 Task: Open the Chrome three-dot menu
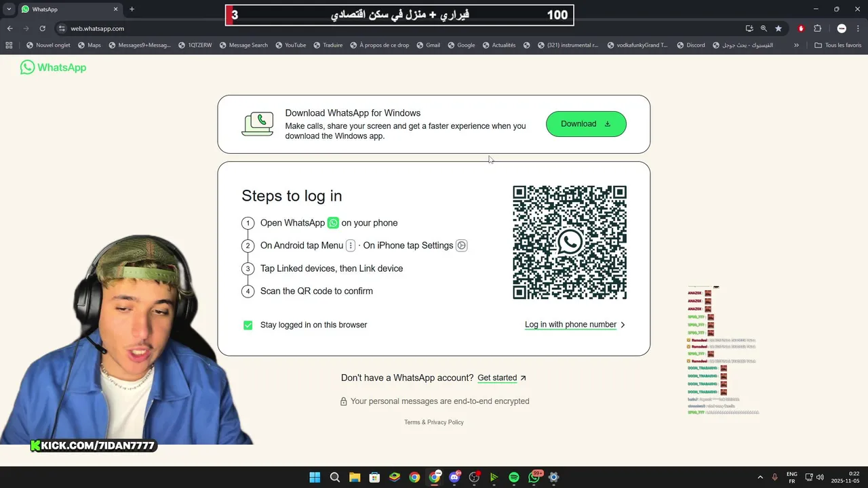coord(859,28)
